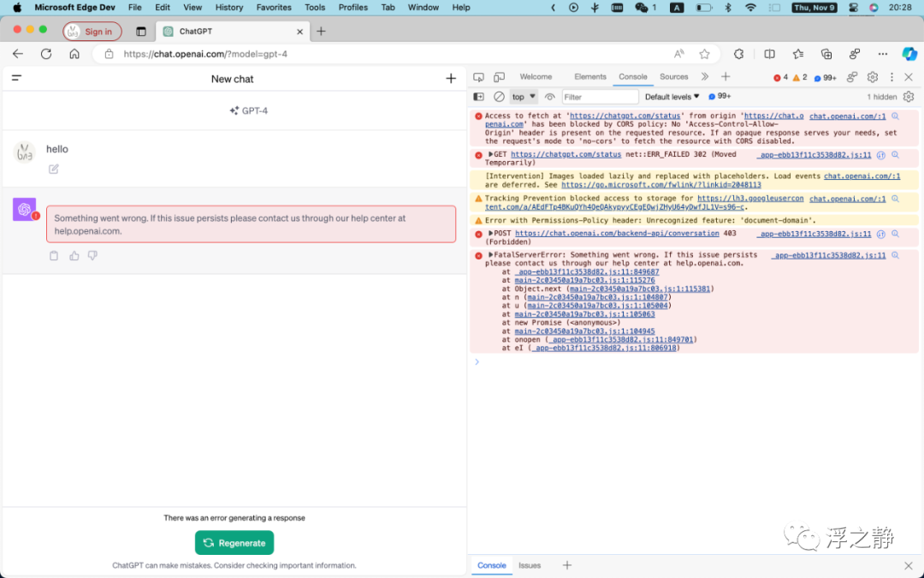Open the 'Default levels' log level dropdown
Image resolution: width=924 pixels, height=578 pixels.
point(672,97)
